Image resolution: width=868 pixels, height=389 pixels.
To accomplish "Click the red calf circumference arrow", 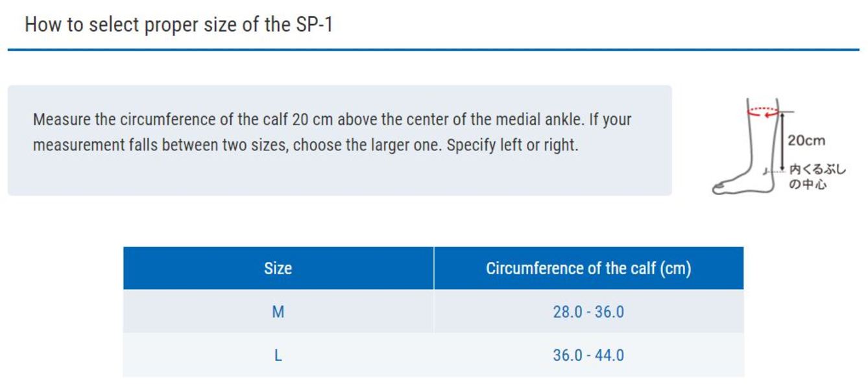I will click(x=763, y=111).
